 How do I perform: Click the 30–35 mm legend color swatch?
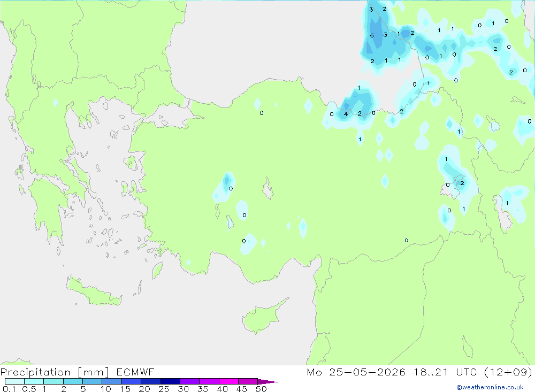(189, 381)
